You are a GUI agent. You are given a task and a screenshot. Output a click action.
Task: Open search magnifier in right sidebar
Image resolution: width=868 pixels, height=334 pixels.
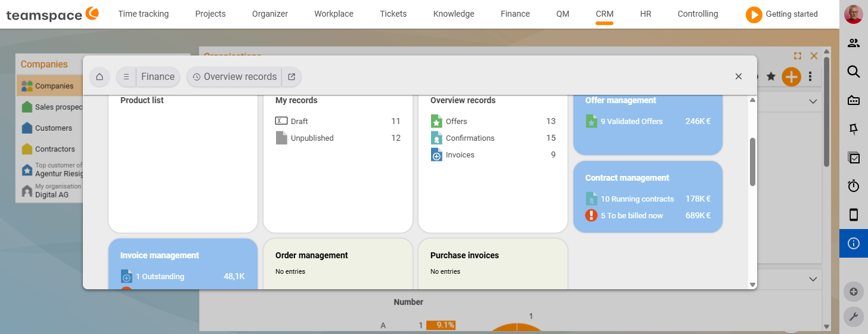854,72
